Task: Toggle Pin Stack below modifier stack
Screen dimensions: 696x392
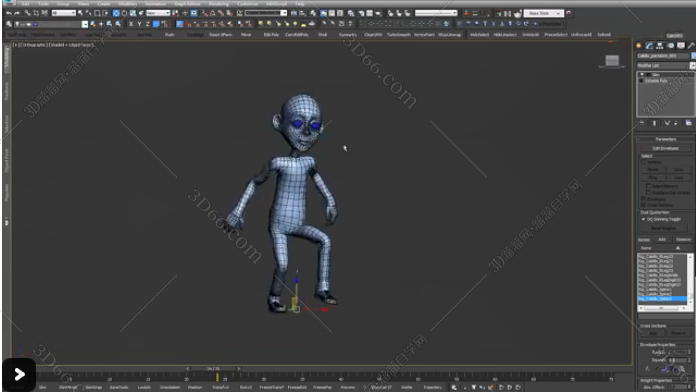Action: point(642,123)
